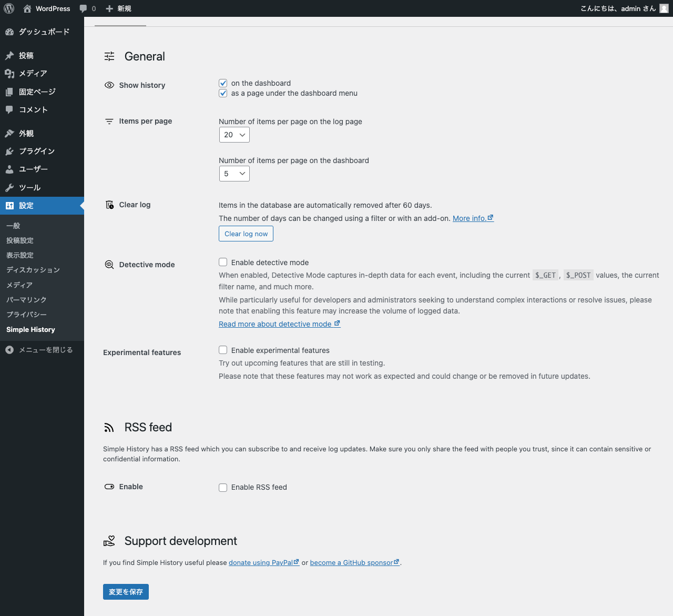Click the Support development heart-hand icon
Viewport: 673px width, 616px height.
[109, 541]
